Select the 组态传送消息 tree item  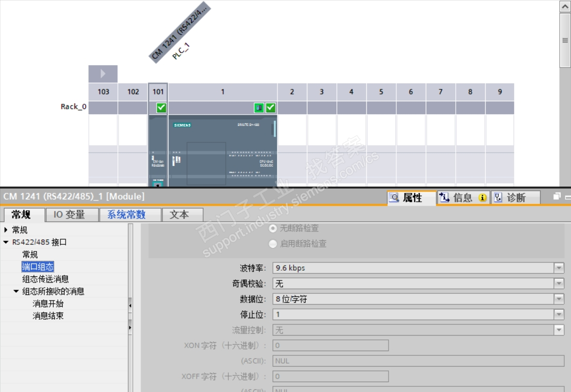click(45, 279)
